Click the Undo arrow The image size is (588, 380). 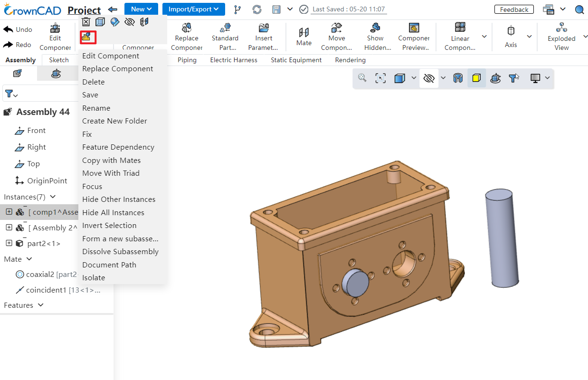point(8,29)
